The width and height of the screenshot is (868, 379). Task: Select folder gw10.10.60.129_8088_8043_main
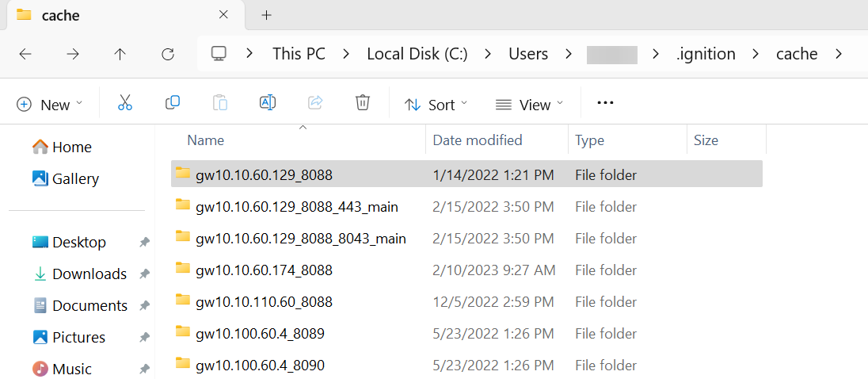click(x=466, y=238)
